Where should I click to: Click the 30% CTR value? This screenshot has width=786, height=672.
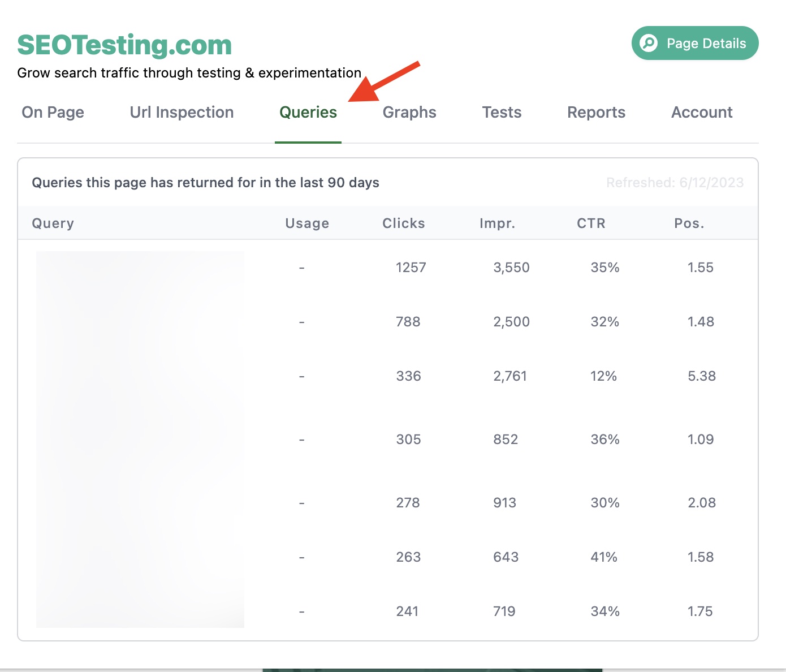(x=605, y=503)
